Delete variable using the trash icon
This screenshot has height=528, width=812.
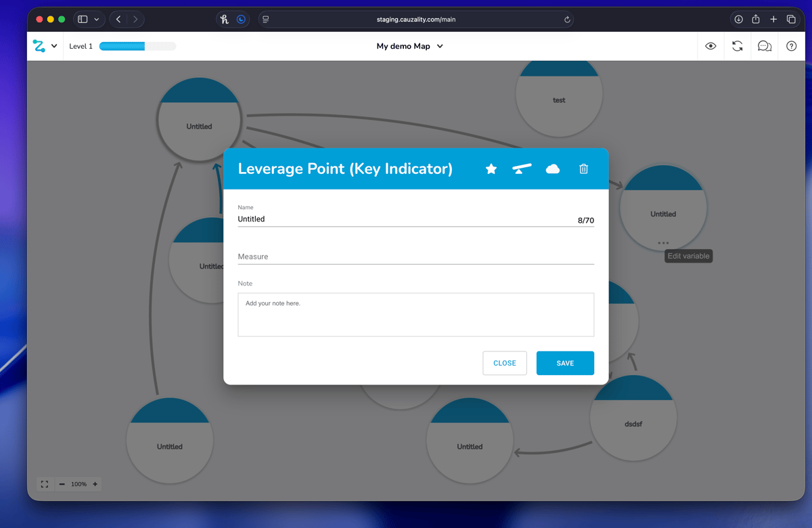(x=584, y=169)
